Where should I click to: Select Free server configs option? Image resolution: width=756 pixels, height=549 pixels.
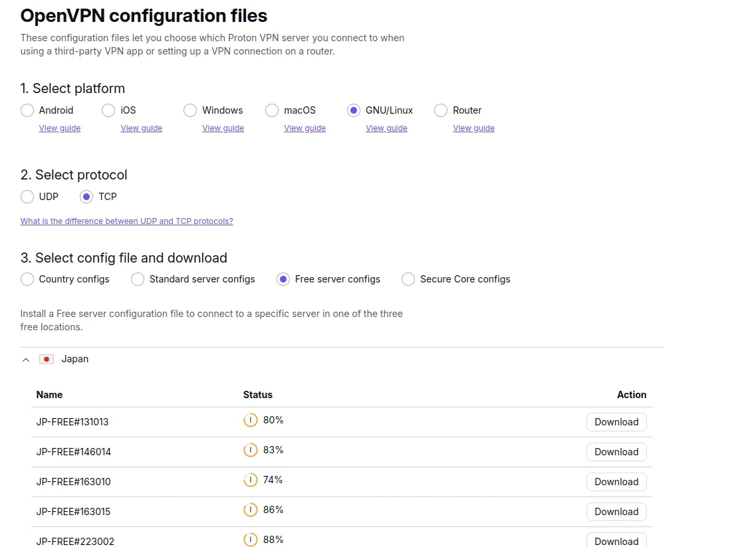[283, 279]
